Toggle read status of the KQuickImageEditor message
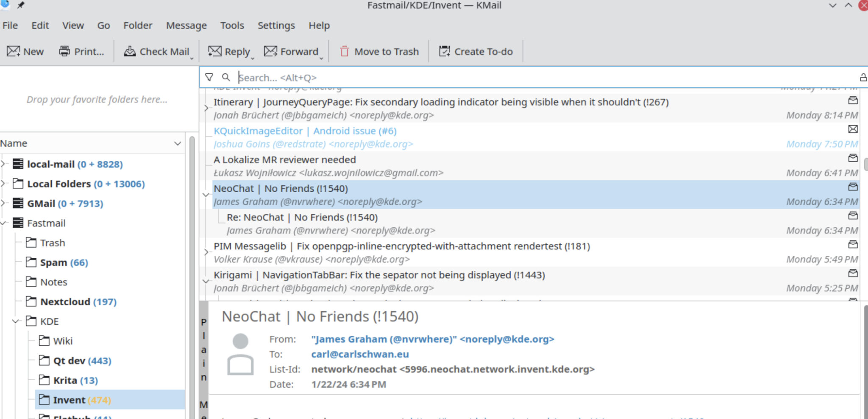 852,129
